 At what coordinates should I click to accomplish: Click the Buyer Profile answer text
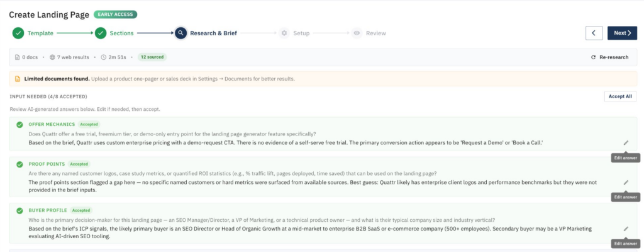coord(310,232)
